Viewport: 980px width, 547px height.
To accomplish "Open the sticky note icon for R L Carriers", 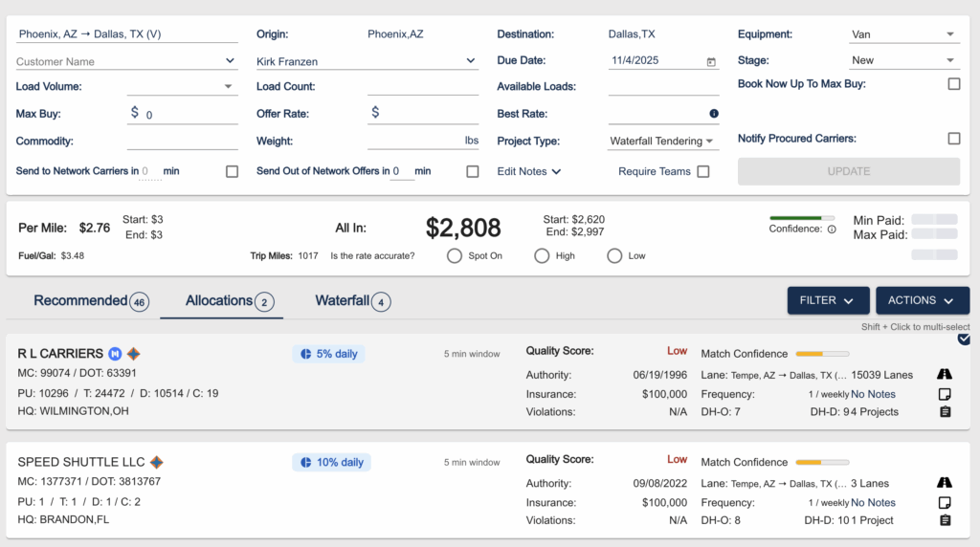I will tap(945, 394).
